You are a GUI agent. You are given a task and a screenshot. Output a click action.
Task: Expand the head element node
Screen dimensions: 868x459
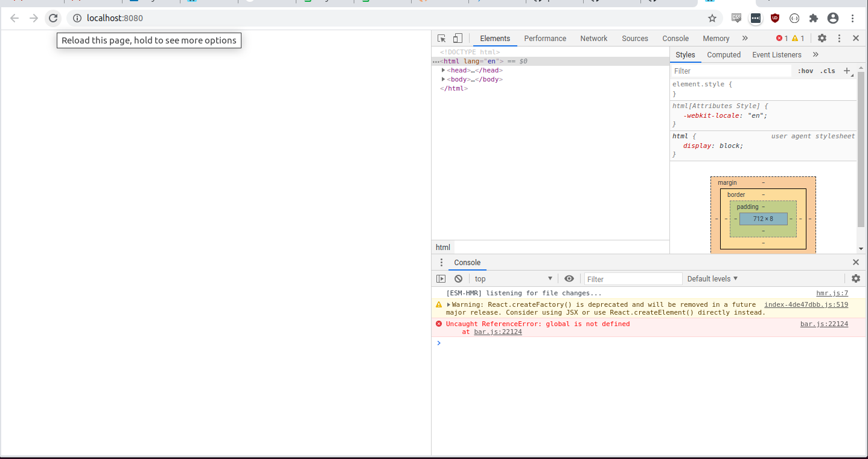click(444, 70)
